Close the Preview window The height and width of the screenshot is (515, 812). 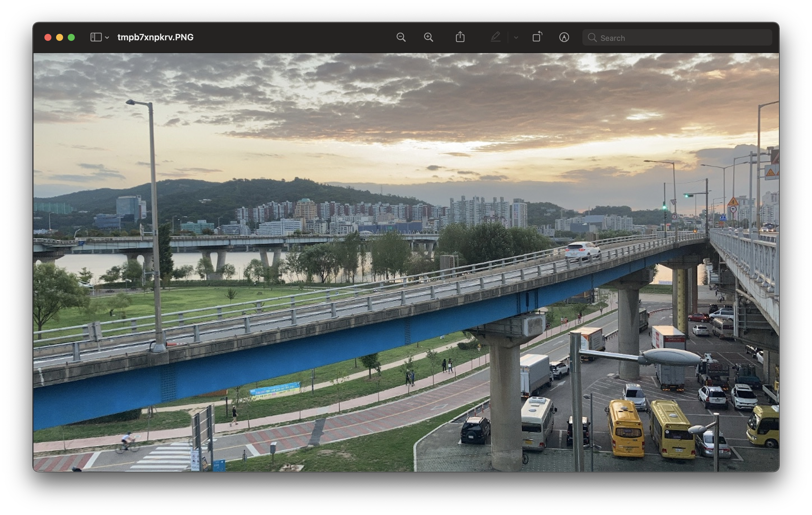tap(48, 37)
